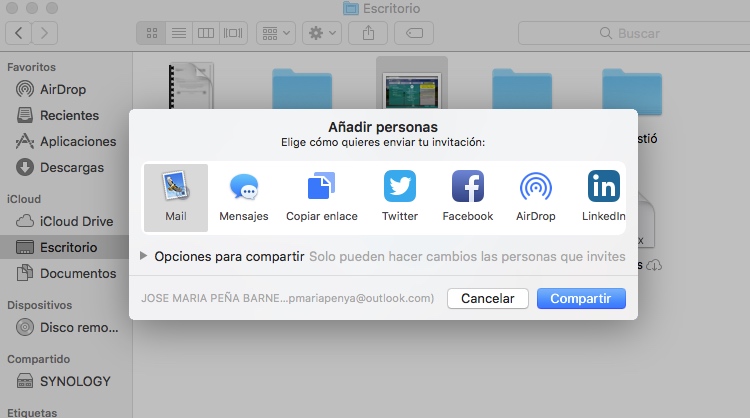This screenshot has height=418, width=750.
Task: Pick the Copiar enlace option
Action: click(321, 198)
